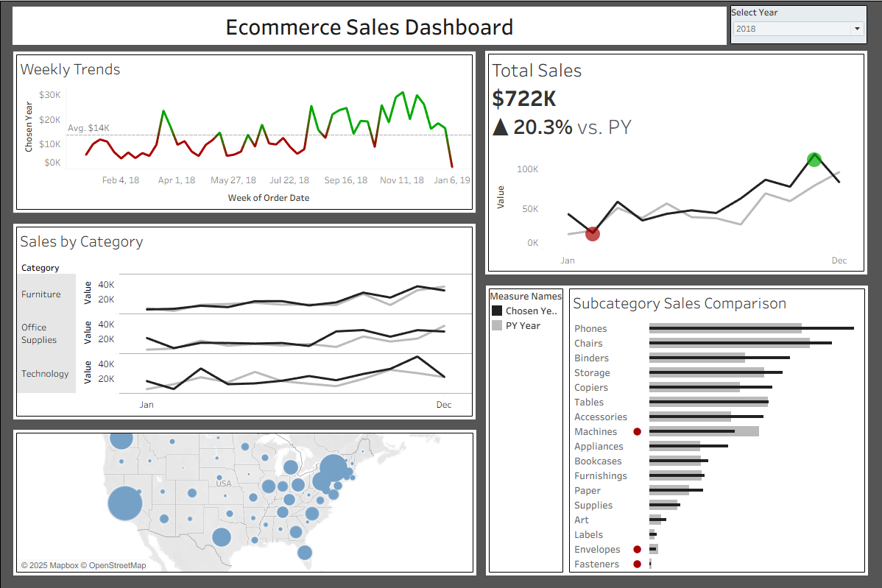Image resolution: width=882 pixels, height=588 pixels.
Task: Click the green peak marker in Total Sales
Action: (814, 160)
